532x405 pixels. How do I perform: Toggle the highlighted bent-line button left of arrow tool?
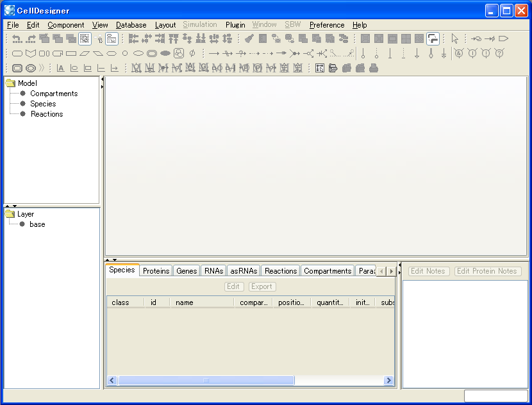[433, 39]
